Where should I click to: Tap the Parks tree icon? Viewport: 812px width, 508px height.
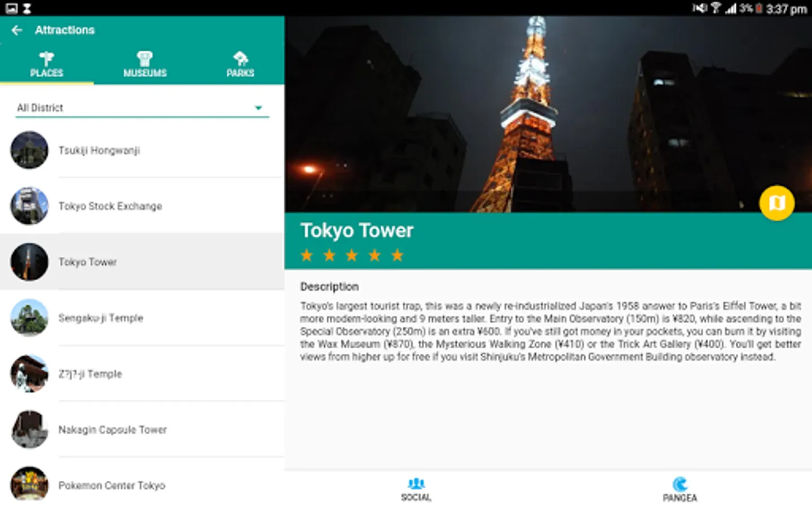pos(240,58)
